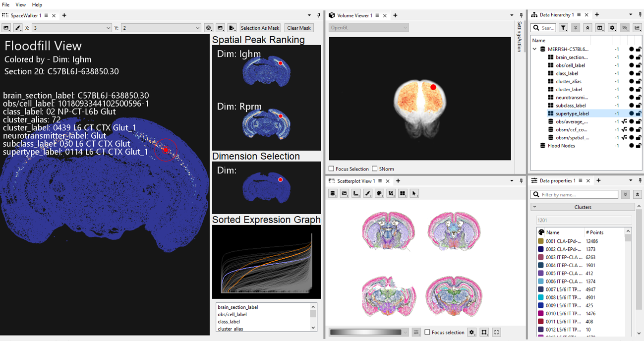644x341 pixels.
Task: Click the target circle icon in SpaceWalker toolbar
Action: [209, 28]
